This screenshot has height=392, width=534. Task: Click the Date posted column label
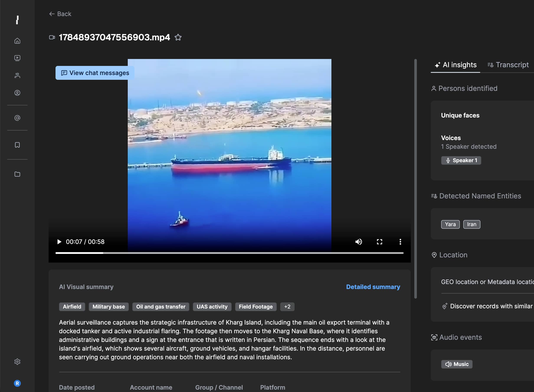(x=77, y=387)
